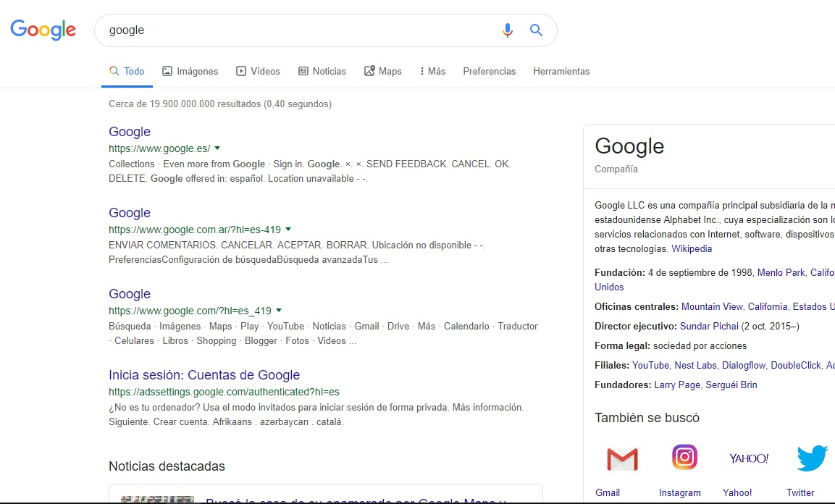Click Menlo Park founding location link
Screen dimensions: 835x504
click(x=781, y=272)
